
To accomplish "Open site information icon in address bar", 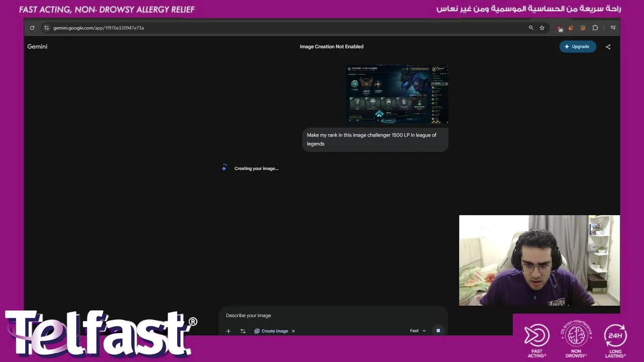I will coord(46,28).
